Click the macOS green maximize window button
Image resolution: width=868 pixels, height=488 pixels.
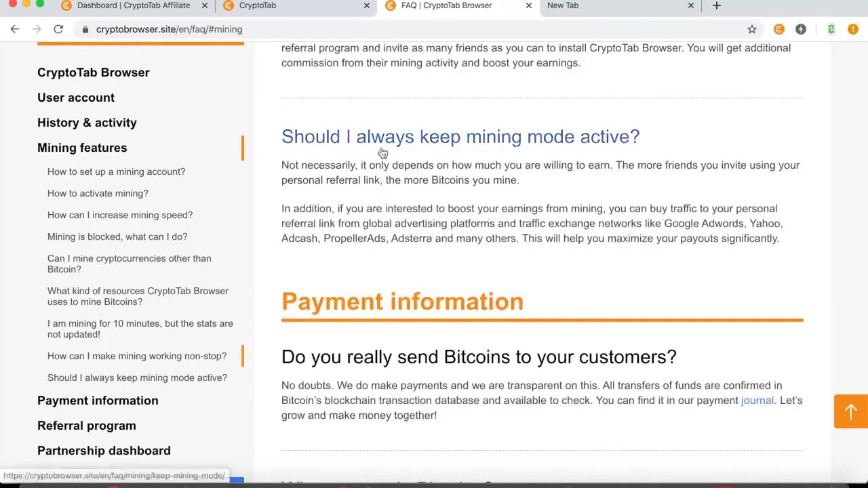pyautogui.click(x=39, y=3)
